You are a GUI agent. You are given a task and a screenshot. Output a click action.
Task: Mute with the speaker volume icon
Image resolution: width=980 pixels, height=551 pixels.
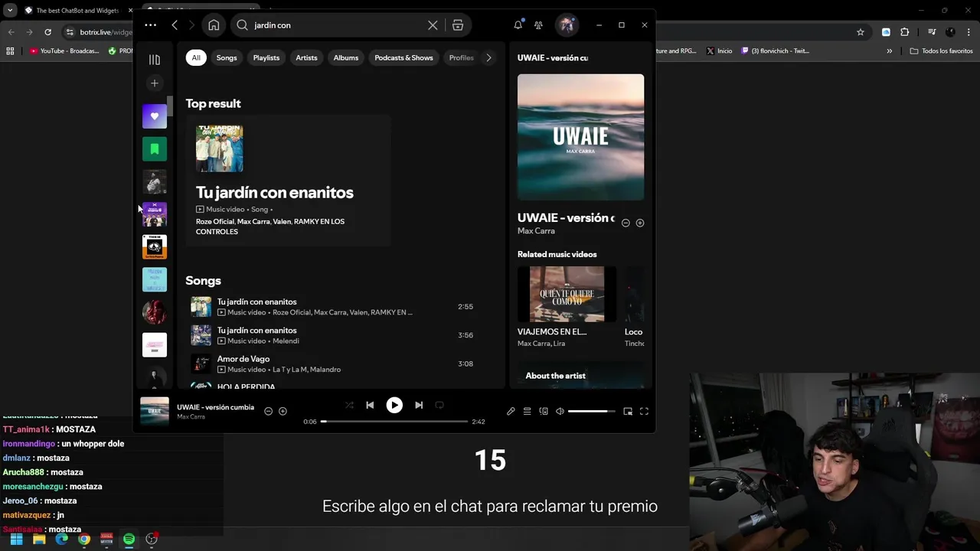tap(560, 411)
